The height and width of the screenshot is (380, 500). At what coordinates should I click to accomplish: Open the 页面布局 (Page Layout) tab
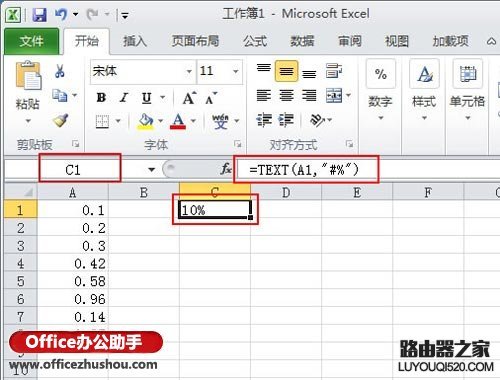click(195, 41)
